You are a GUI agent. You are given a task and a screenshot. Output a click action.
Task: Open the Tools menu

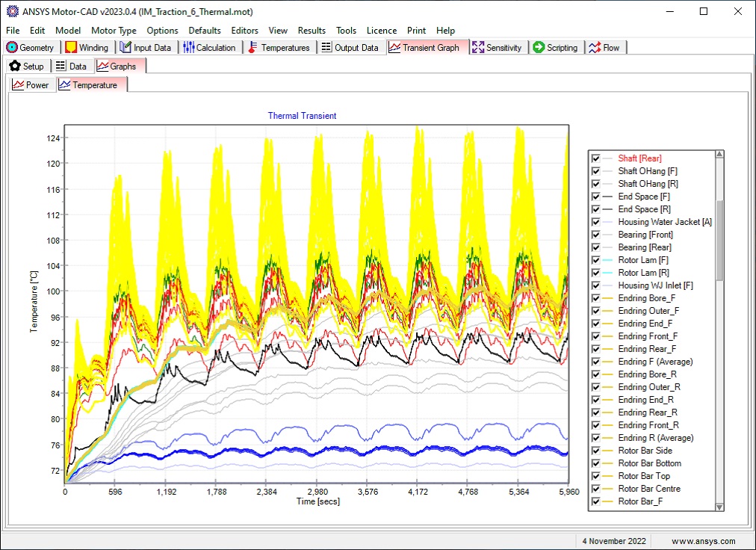click(x=346, y=31)
